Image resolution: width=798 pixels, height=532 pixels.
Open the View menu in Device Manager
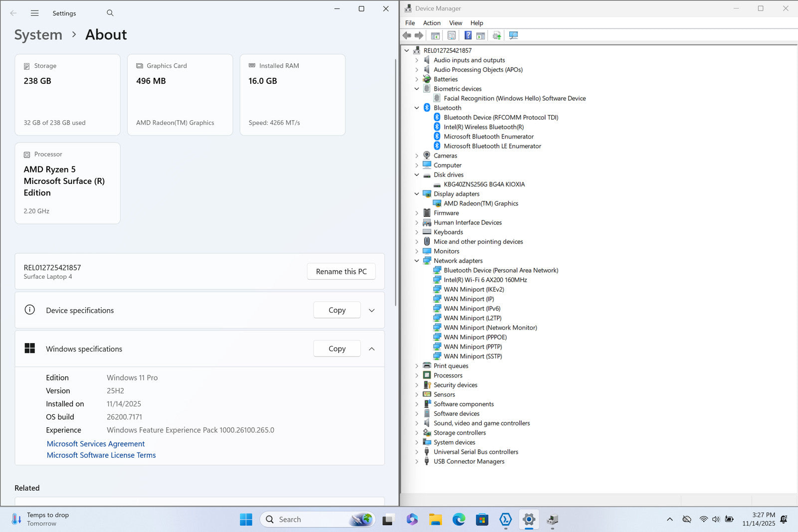455,23
